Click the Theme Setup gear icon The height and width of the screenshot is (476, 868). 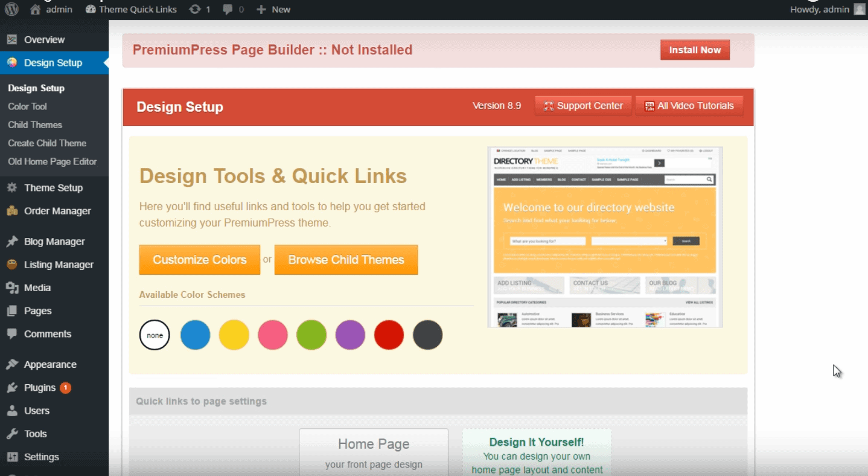tap(11, 188)
